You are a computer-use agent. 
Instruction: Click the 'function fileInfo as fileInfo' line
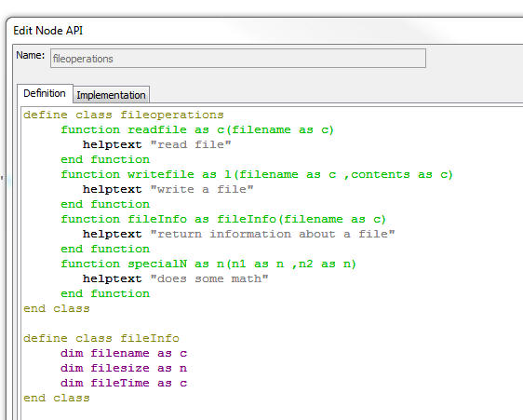coord(223,220)
